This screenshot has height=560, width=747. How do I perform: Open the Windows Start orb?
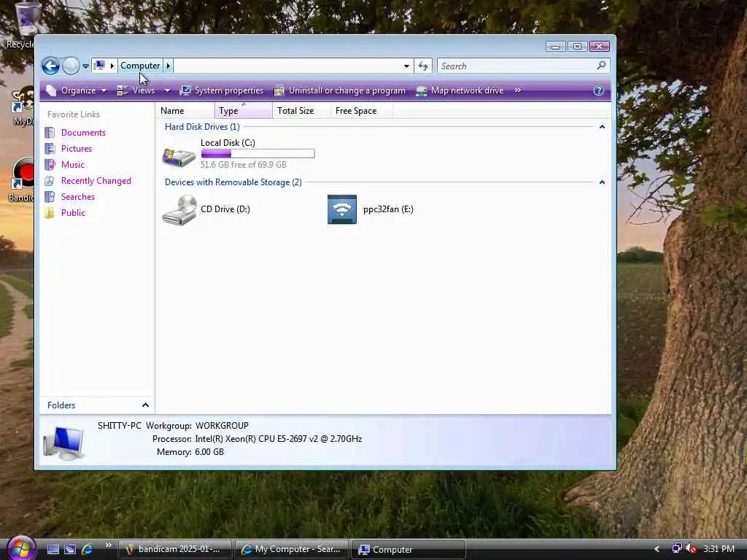(x=21, y=548)
